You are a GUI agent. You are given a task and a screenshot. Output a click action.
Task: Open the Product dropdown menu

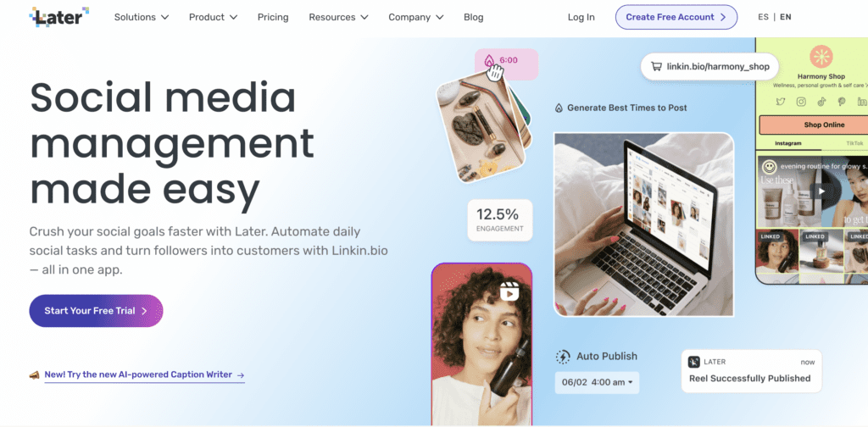213,17
